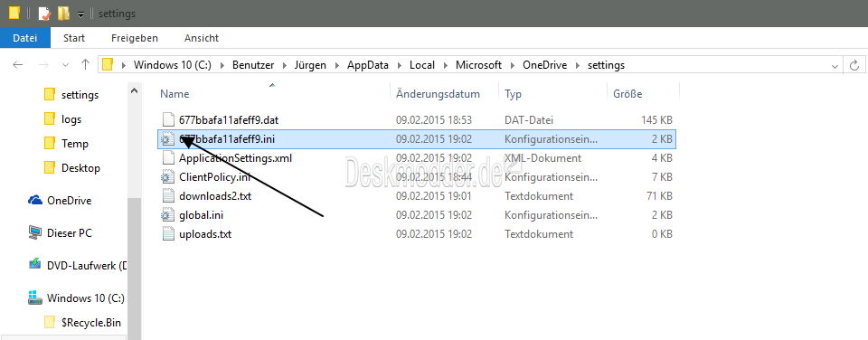This screenshot has width=868, height=340.
Task: Click the Forward navigation arrow
Action: [x=43, y=65]
